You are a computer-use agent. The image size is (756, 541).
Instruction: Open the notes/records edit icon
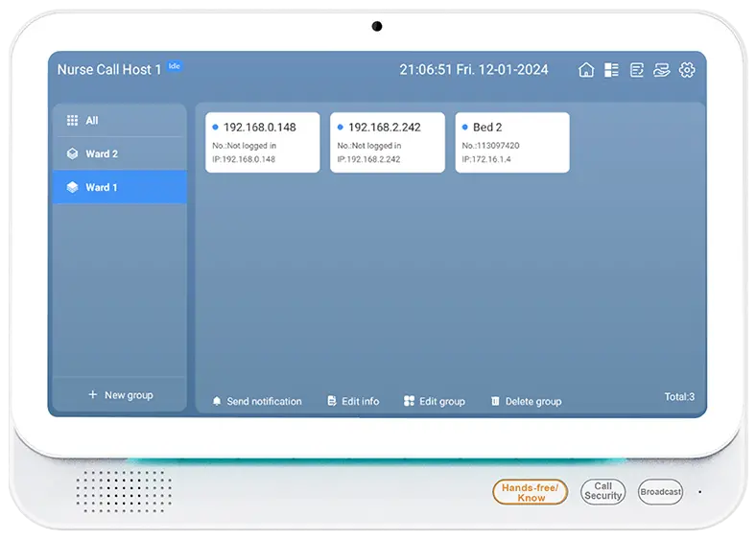636,70
